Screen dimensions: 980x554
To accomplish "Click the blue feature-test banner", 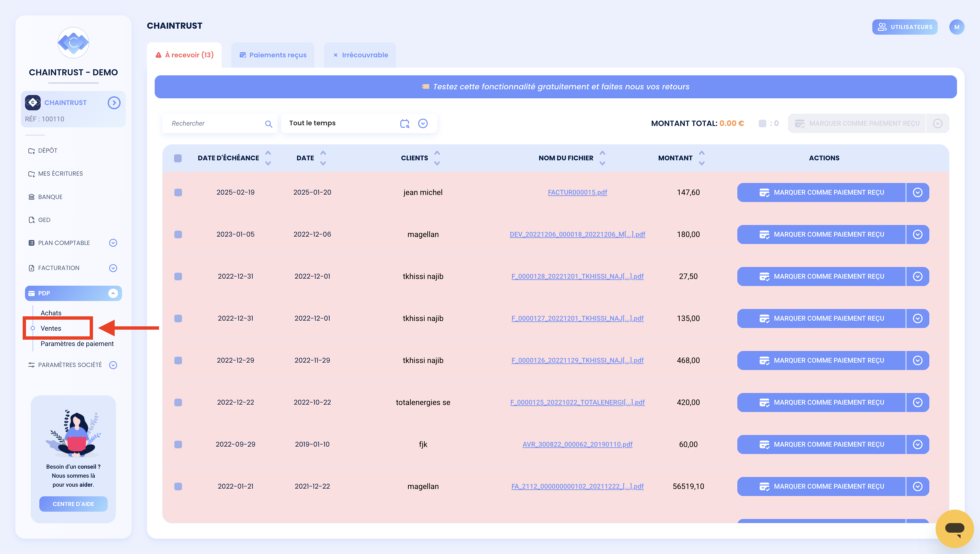I will pyautogui.click(x=555, y=87).
